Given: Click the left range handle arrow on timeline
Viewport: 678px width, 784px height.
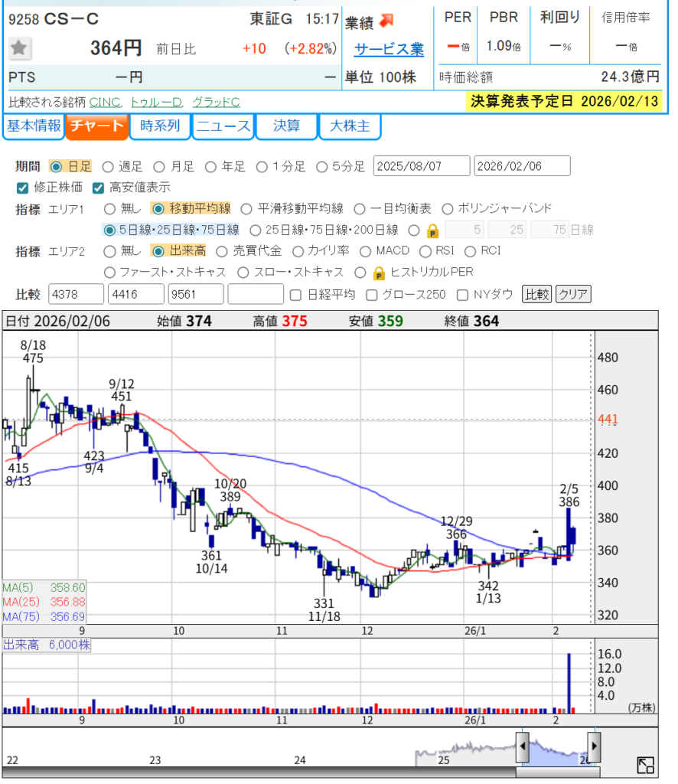Looking at the screenshot, I should pyautogui.click(x=521, y=745).
